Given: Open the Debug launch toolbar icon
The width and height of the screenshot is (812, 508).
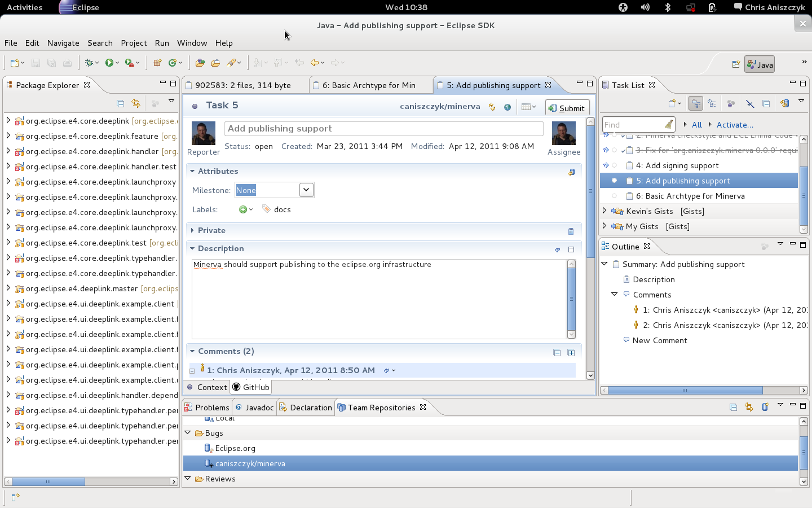Looking at the screenshot, I should (x=89, y=63).
